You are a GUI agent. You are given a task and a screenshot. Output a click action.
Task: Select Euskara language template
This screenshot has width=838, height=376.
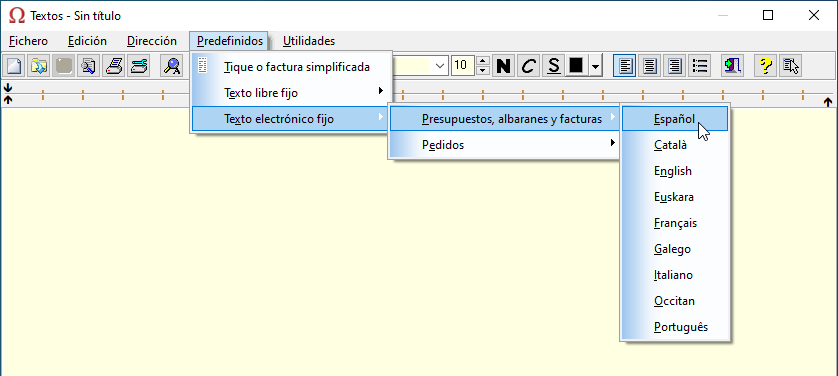[x=675, y=197]
